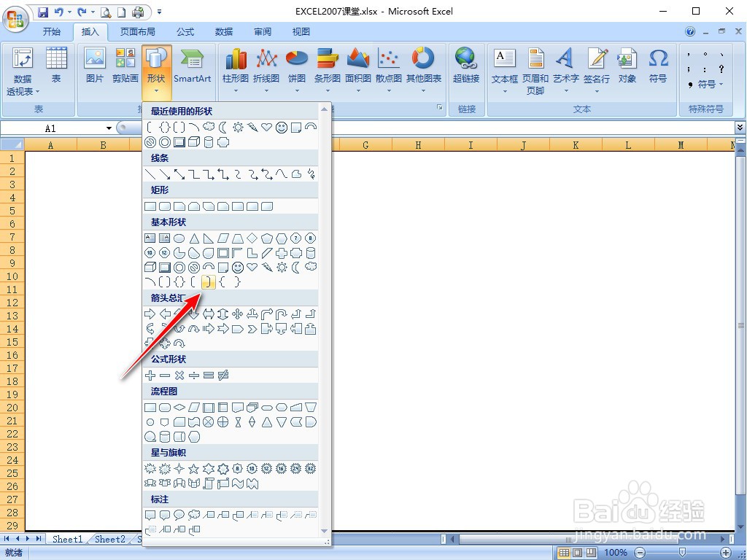Click the Office button logo
Image resolution: width=747 pixels, height=560 pixels.
pos(15,19)
